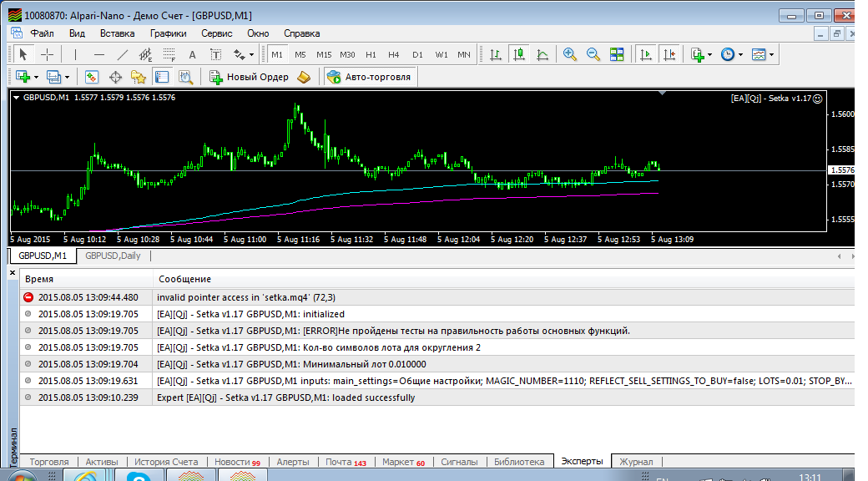868x481 pixels.
Task: Select the equidistant channel tool
Action: click(x=145, y=54)
